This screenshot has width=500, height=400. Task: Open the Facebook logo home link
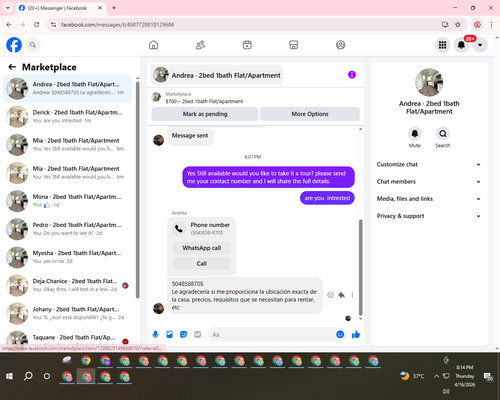14,45
